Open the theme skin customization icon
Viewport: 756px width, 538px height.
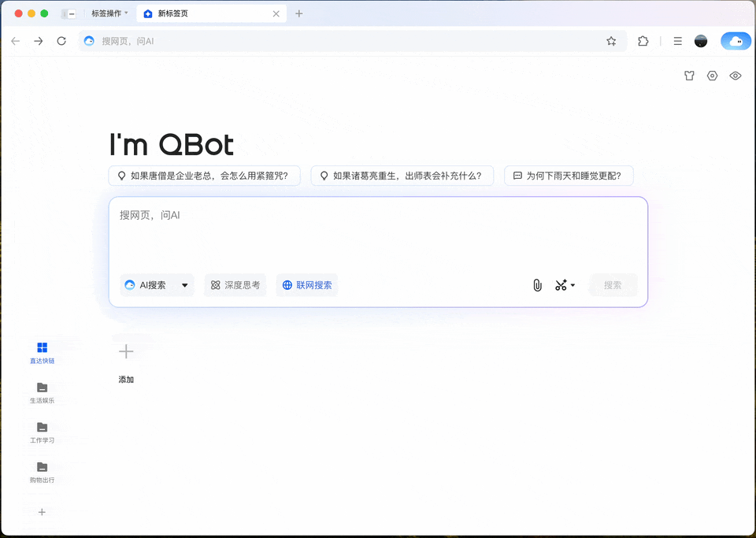pyautogui.click(x=689, y=75)
